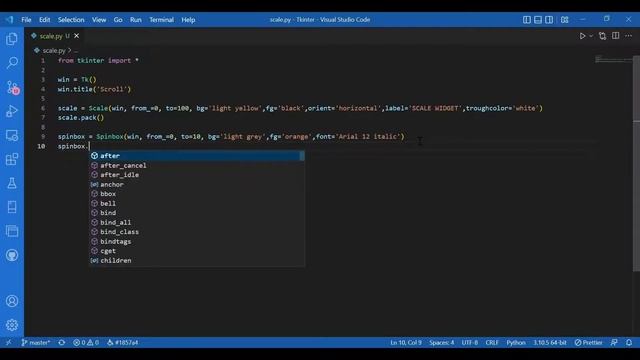Open the Testing flask view
640x360 pixels.
coord(12,183)
